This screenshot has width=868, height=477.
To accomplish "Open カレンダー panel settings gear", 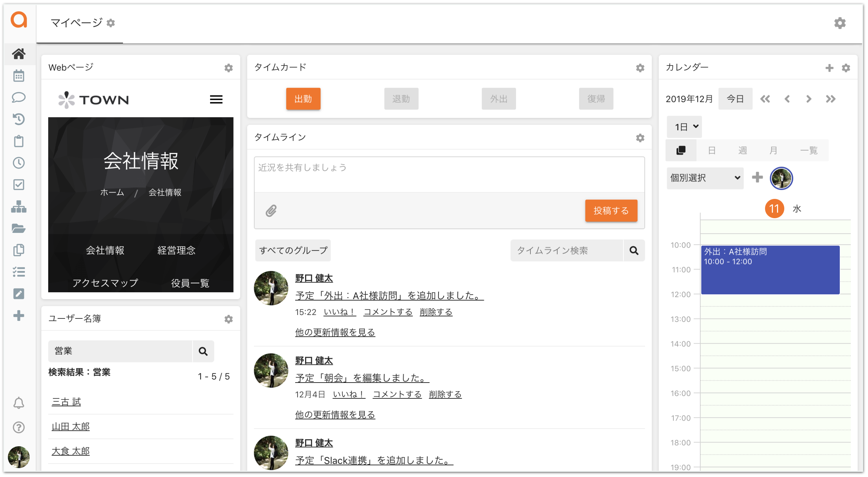I will tap(846, 68).
